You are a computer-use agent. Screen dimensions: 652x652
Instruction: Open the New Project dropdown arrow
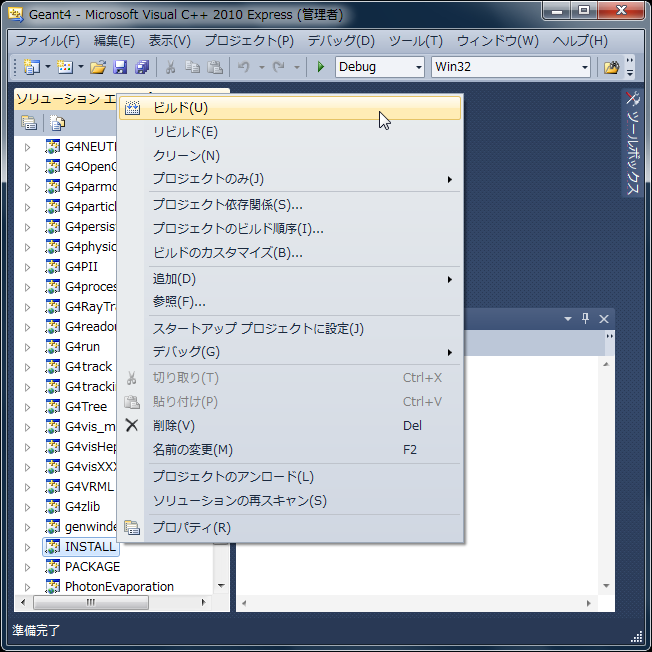click(48, 67)
